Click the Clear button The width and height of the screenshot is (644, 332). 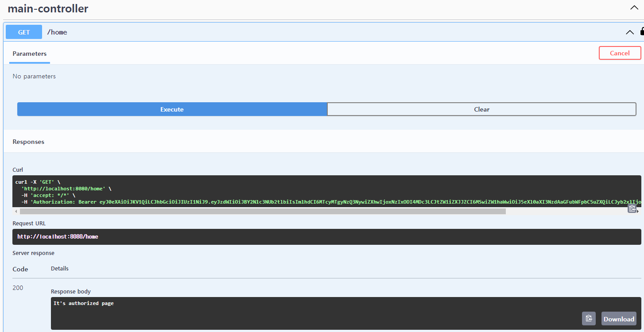point(481,109)
